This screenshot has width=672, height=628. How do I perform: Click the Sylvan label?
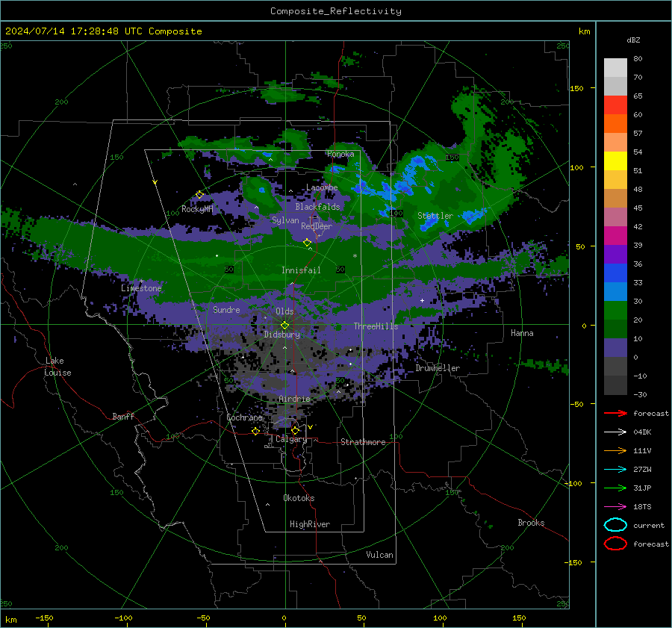click(285, 220)
